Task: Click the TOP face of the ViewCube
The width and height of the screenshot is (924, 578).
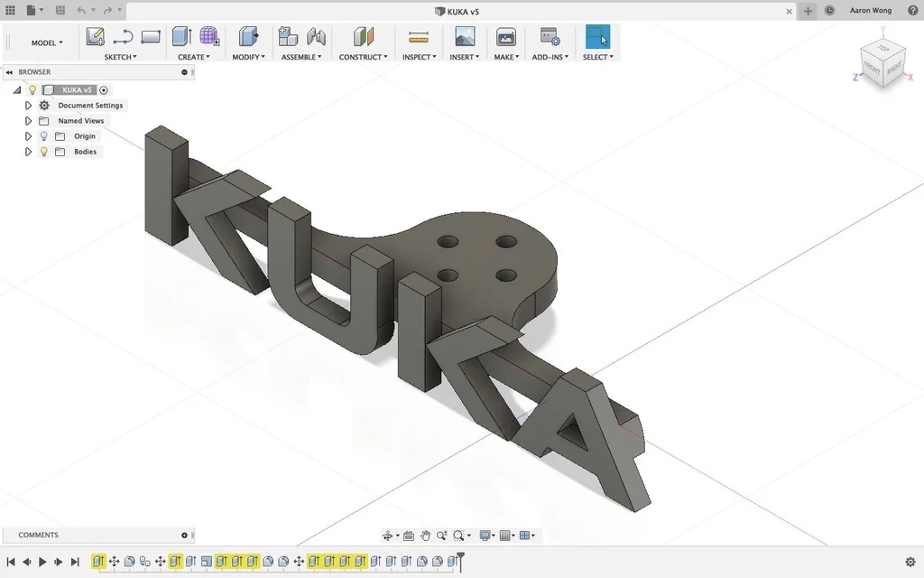Action: (x=882, y=48)
